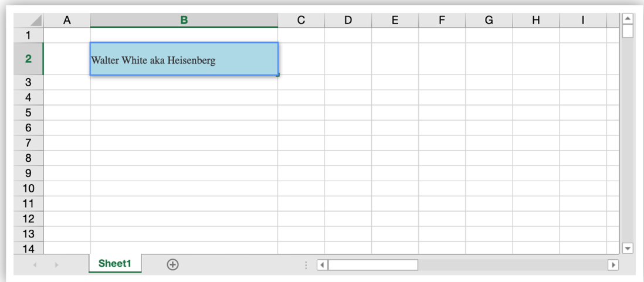Image resolution: width=644 pixels, height=282 pixels.
Task: Click column F header
Action: click(x=442, y=21)
